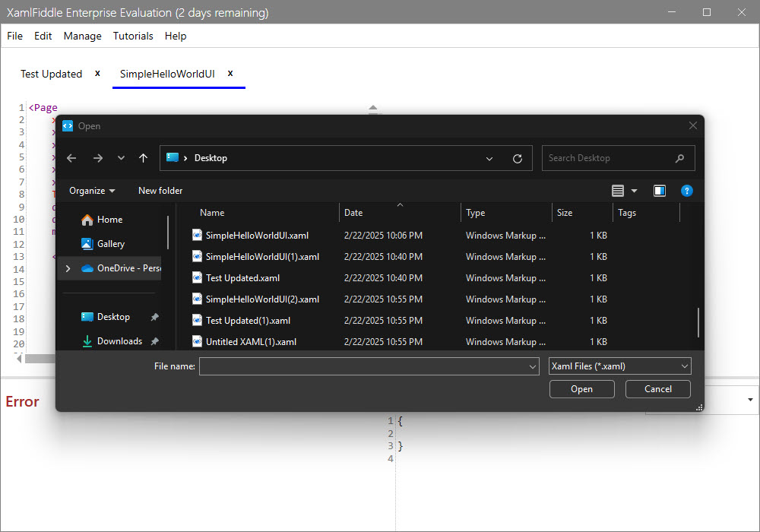Screen dimensions: 760x532
Task: Open the File menu in XamlFiddle
Action: pos(14,36)
